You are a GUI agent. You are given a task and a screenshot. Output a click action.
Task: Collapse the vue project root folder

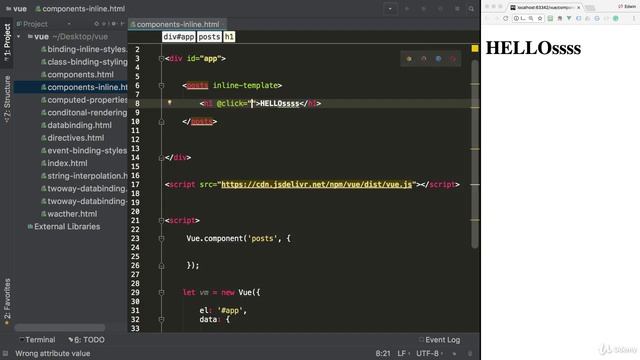19,37
